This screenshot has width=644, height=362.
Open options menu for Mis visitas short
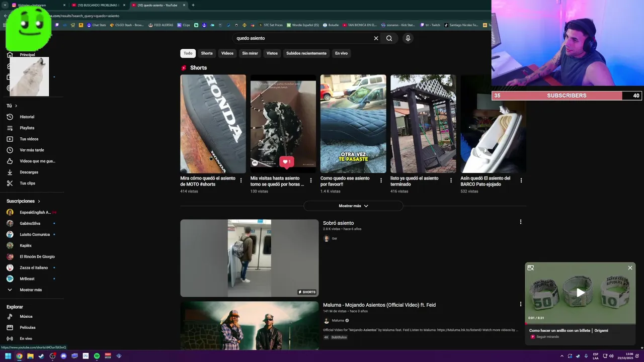click(x=311, y=180)
